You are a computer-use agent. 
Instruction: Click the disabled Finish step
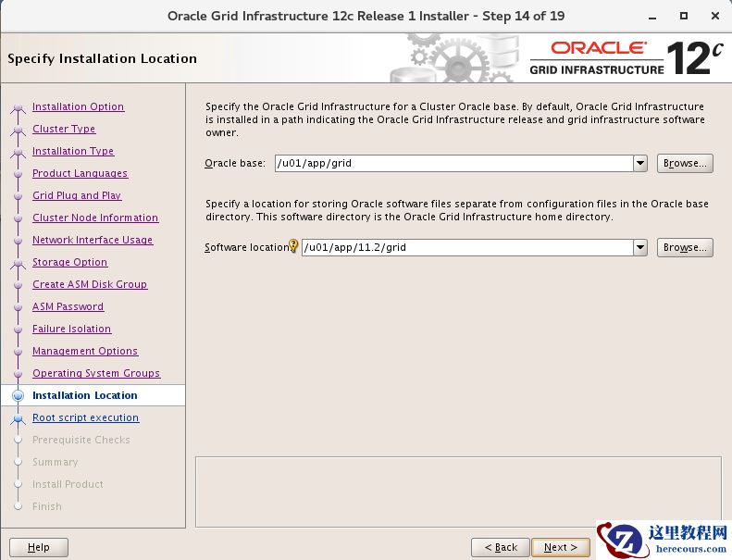coord(46,506)
